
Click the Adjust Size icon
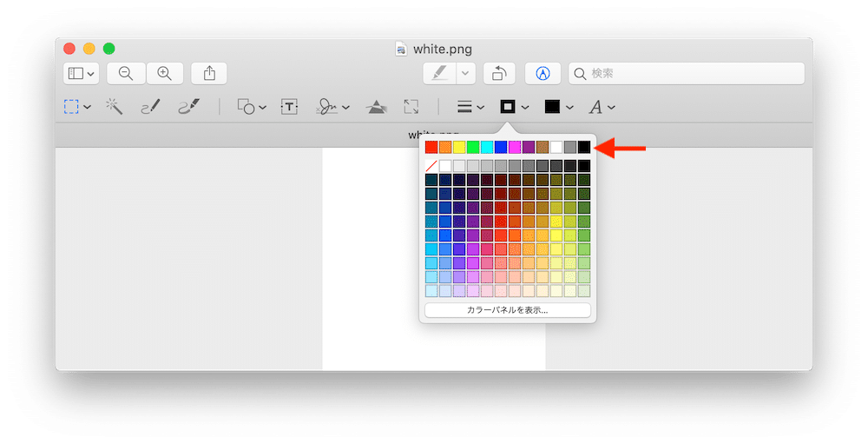coord(411,107)
